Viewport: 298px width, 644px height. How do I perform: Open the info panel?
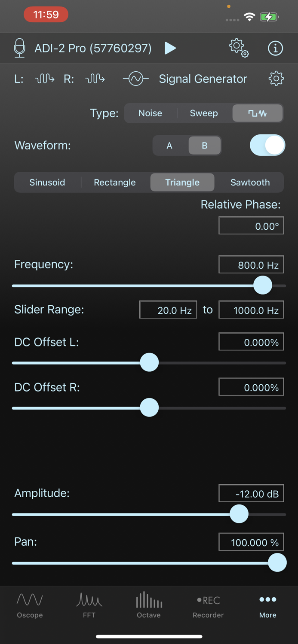click(275, 48)
